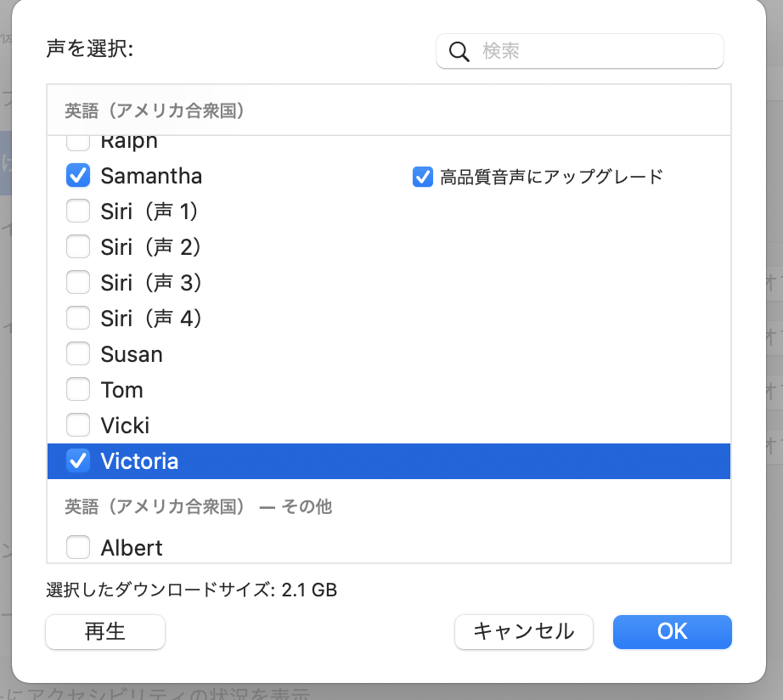Viewport: 783px width, 700px height.
Task: Click the magnifying glass search icon
Action: [x=459, y=52]
